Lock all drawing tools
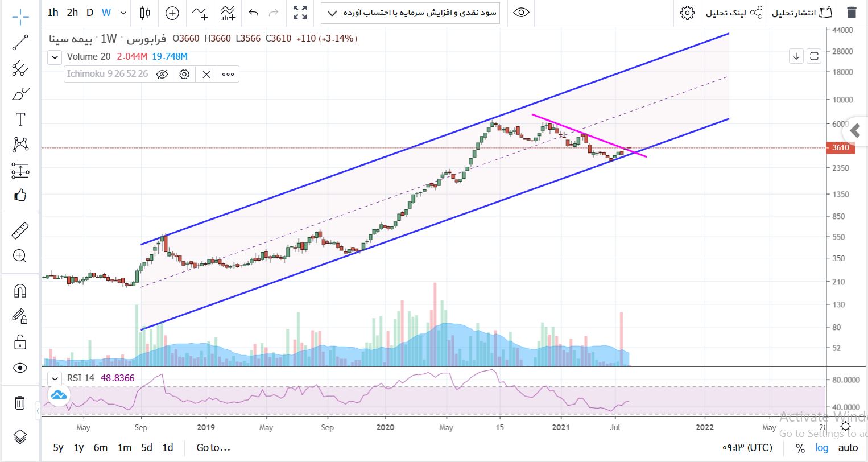Image resolution: width=868 pixels, height=462 pixels. (x=20, y=342)
